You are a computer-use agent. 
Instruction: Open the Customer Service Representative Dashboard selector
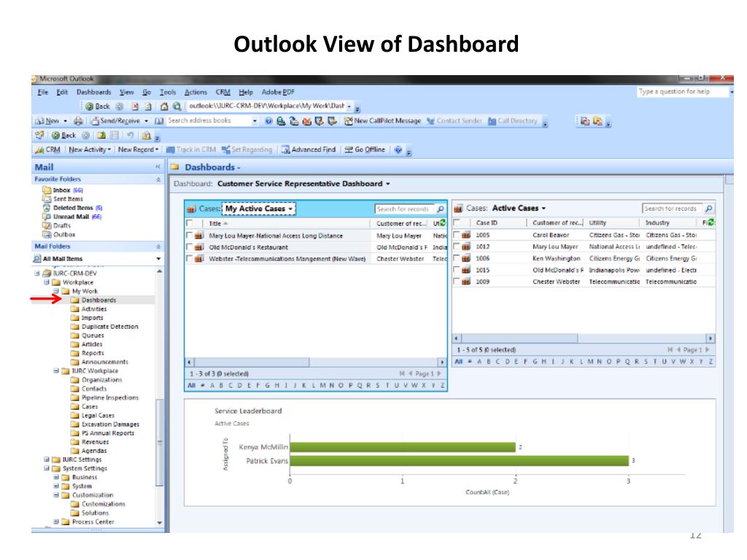[x=303, y=184]
